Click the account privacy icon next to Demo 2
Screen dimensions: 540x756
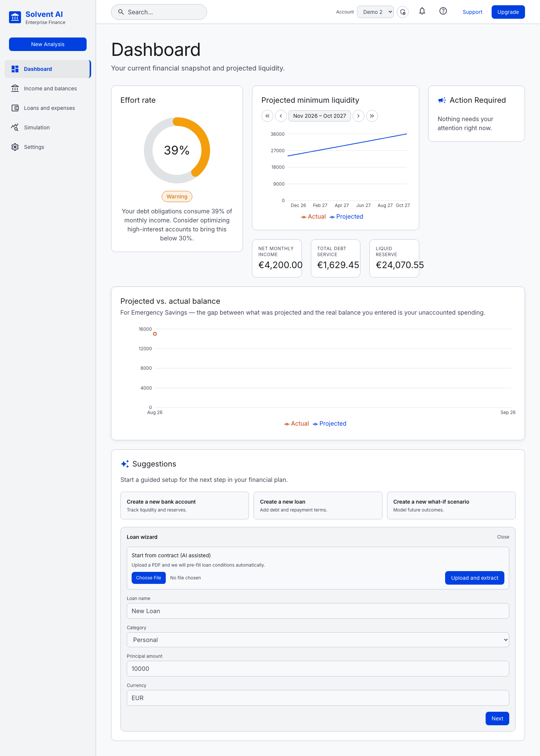(x=403, y=12)
